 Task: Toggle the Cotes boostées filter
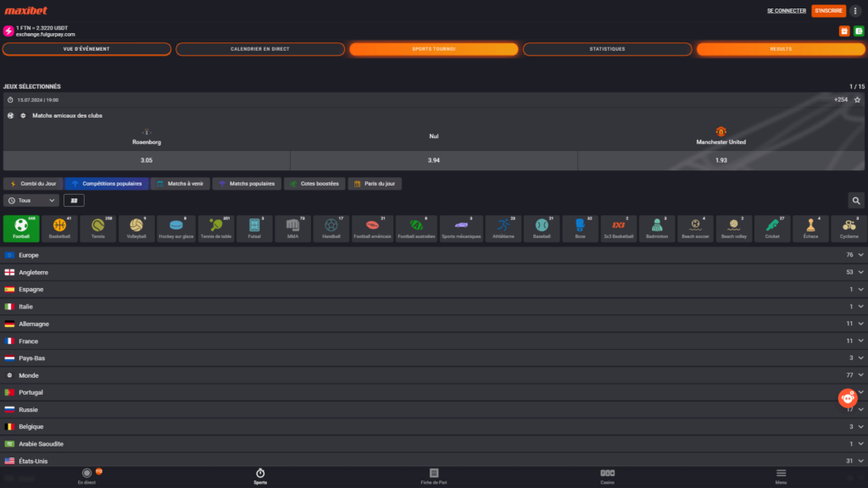click(x=314, y=183)
